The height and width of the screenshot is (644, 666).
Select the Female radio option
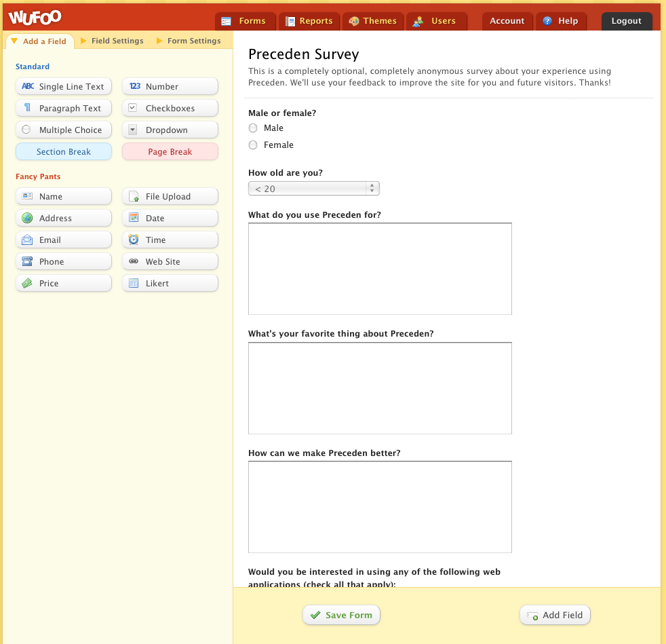pos(253,145)
